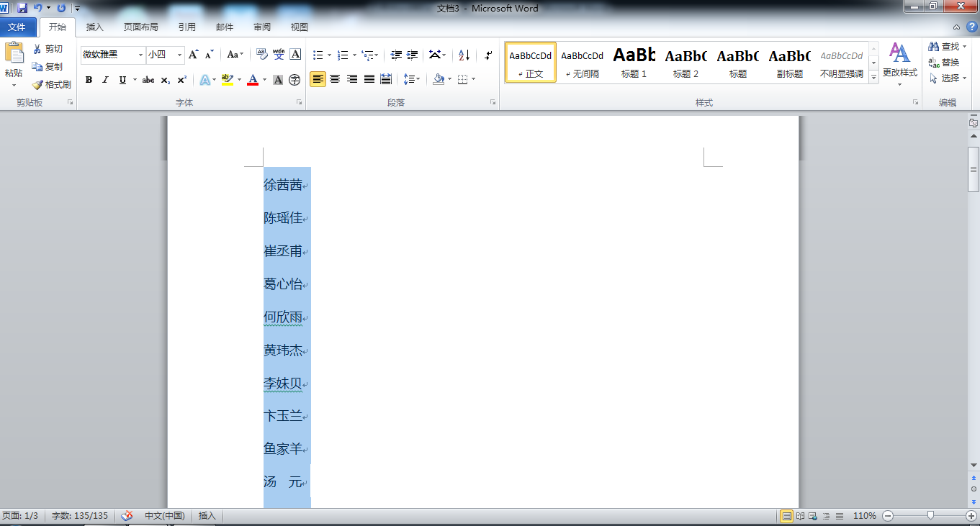Click the Sort A-Z icon
Viewport: 980px width, 526px height.
click(x=464, y=55)
